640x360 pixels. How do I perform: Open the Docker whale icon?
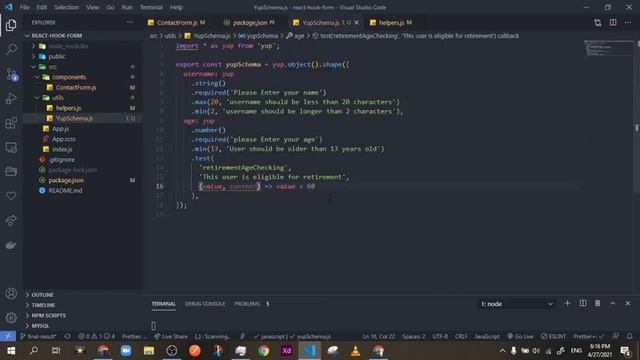(11, 245)
